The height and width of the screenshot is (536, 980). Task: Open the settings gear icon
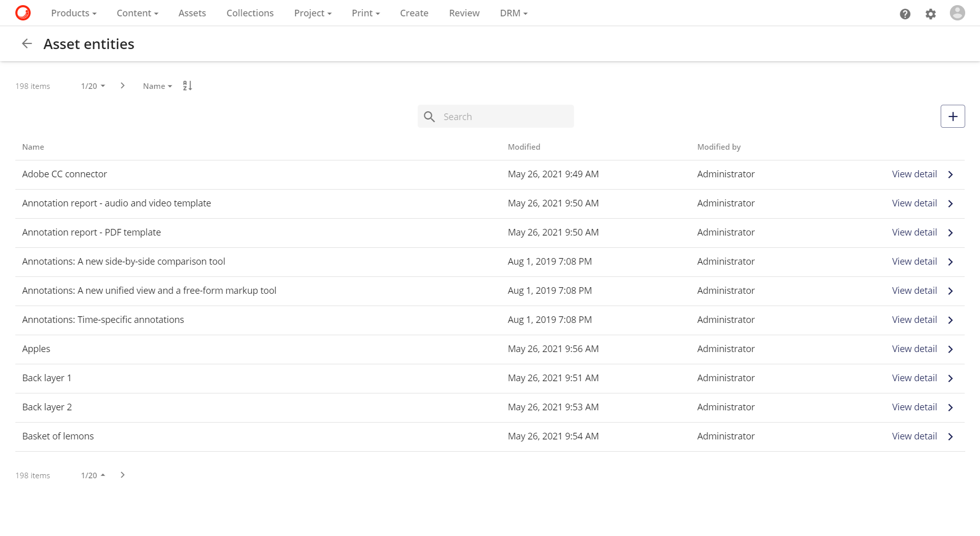[x=930, y=14]
